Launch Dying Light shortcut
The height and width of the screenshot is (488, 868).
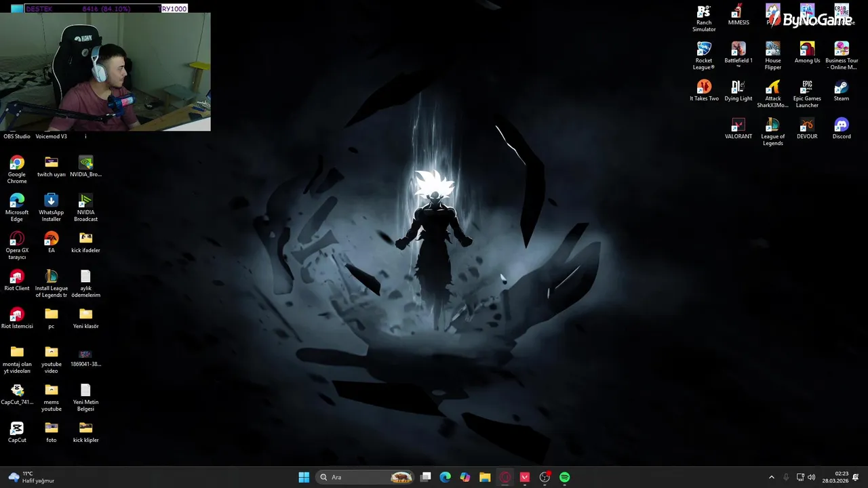[x=738, y=90]
